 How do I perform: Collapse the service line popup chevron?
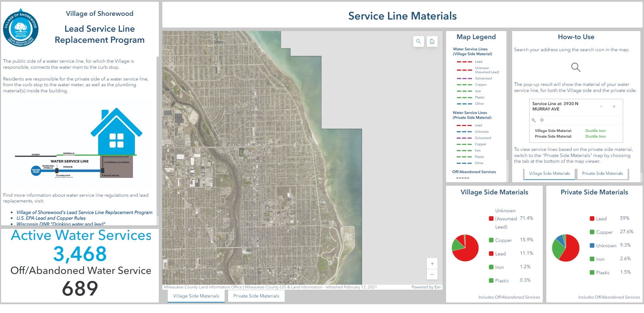pyautogui.click(x=601, y=106)
